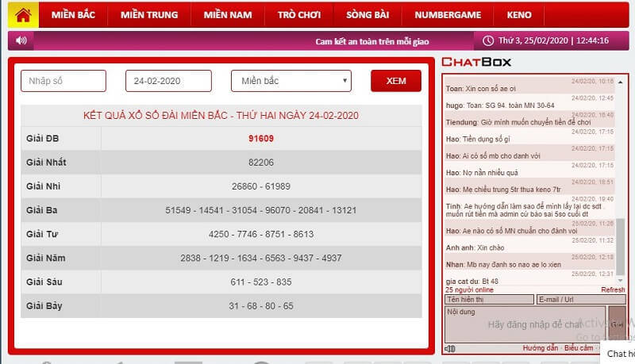Open the NUMBERGAME page

point(448,15)
